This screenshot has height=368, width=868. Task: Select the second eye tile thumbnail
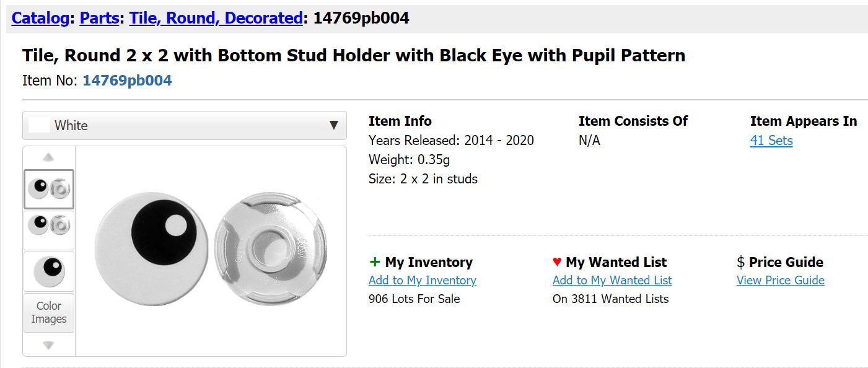pos(49,230)
